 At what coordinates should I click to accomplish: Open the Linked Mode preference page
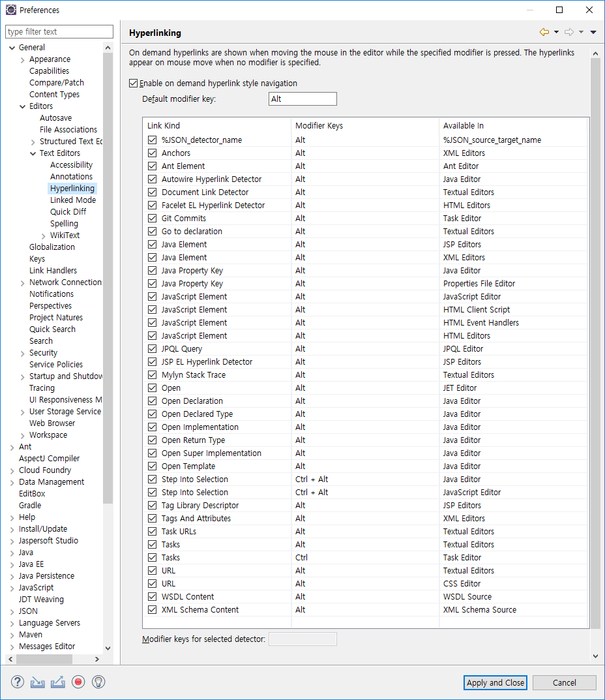(x=73, y=200)
